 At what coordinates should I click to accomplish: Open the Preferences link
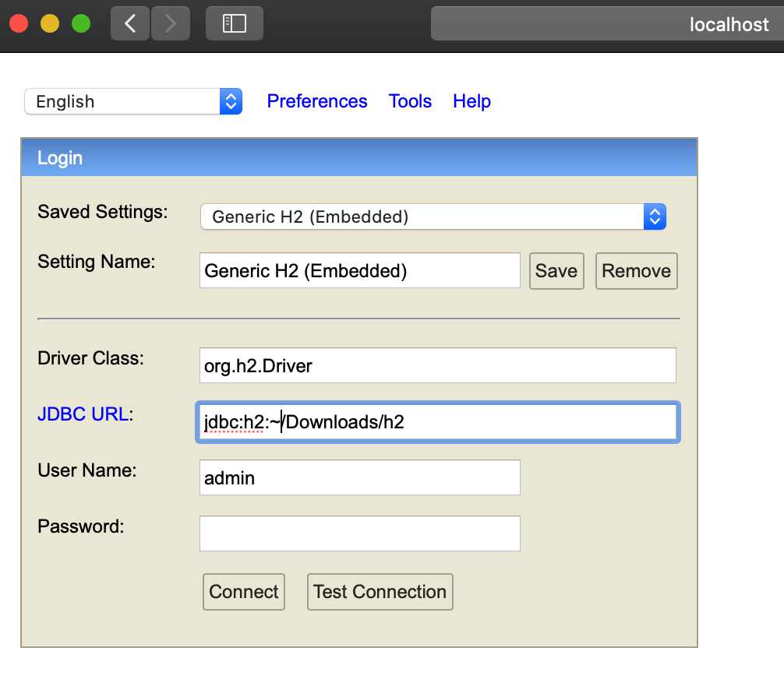point(317,101)
